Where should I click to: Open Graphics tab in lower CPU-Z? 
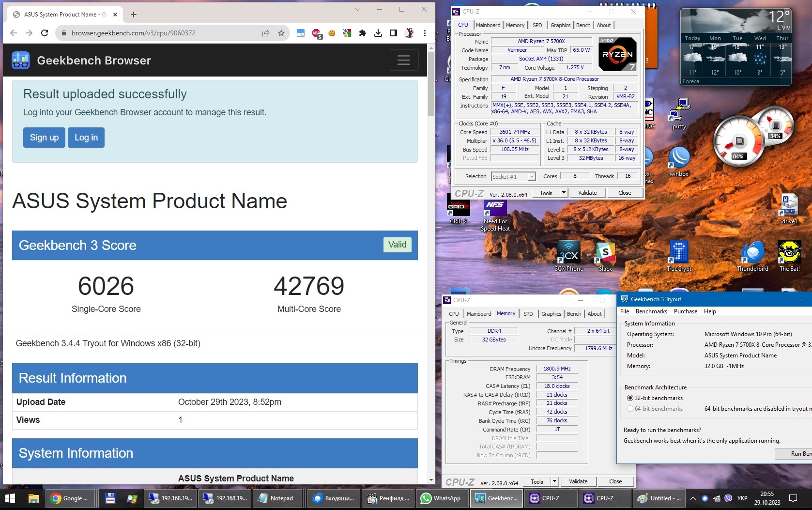click(x=552, y=314)
